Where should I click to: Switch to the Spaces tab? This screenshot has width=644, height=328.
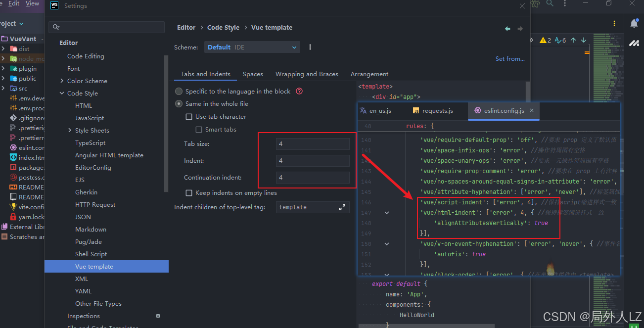(x=253, y=74)
